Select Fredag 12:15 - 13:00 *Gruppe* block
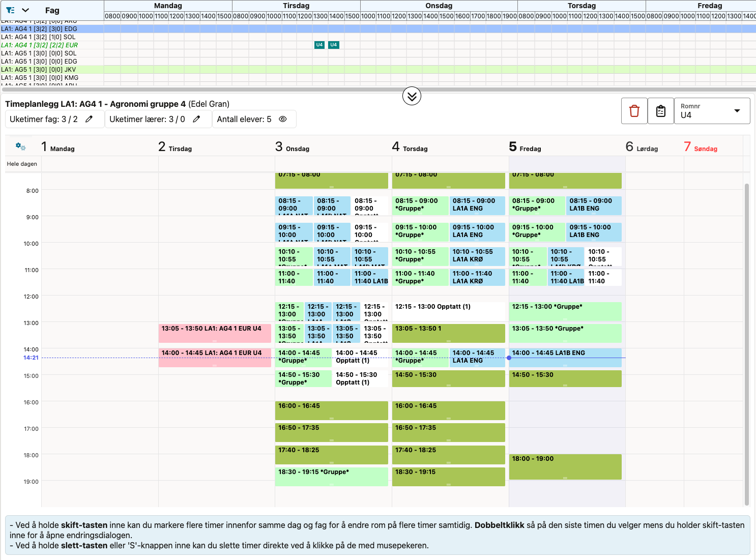Viewport: 756px width, 560px height. [x=565, y=311]
